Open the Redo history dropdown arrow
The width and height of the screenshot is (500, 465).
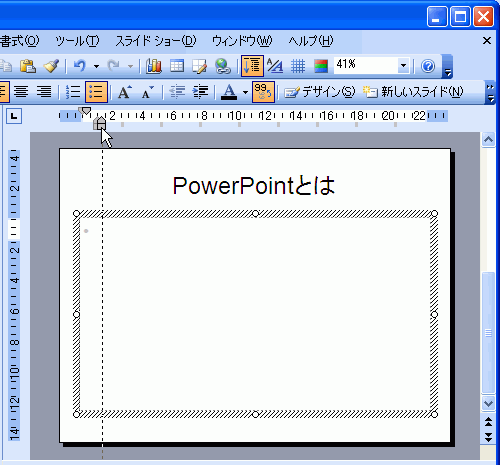[130, 66]
